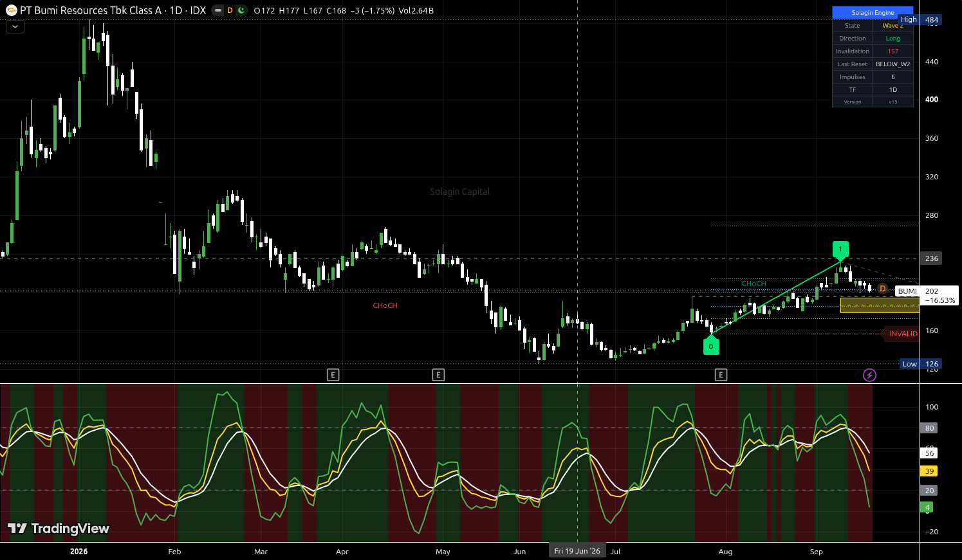Open the E earnings marker near August
The width and height of the screenshot is (962, 560).
point(721,375)
